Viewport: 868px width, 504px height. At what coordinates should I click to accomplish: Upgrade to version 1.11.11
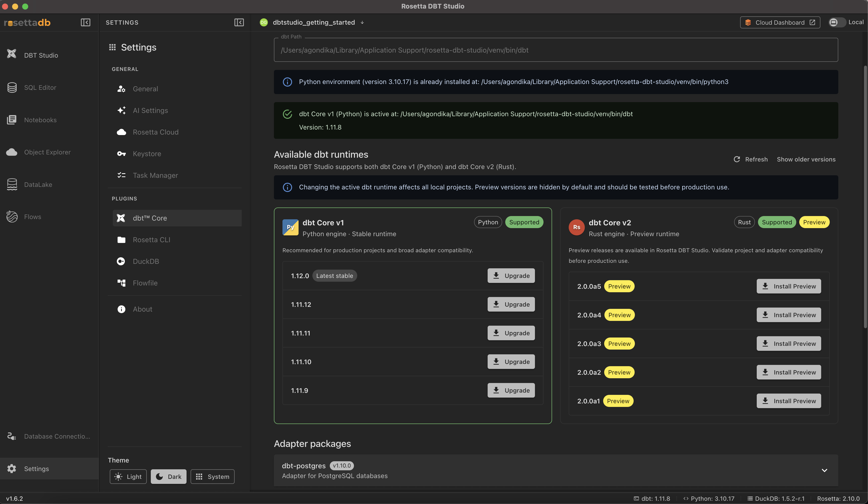tap(511, 333)
